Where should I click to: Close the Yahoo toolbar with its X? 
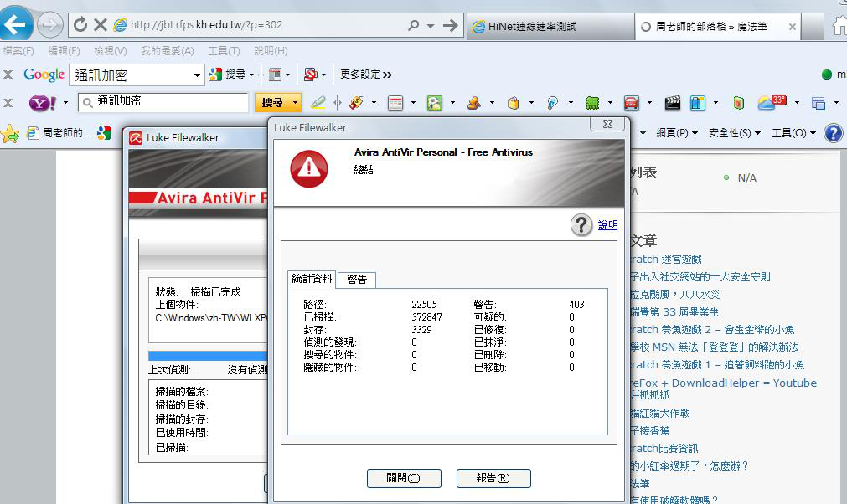(8, 102)
